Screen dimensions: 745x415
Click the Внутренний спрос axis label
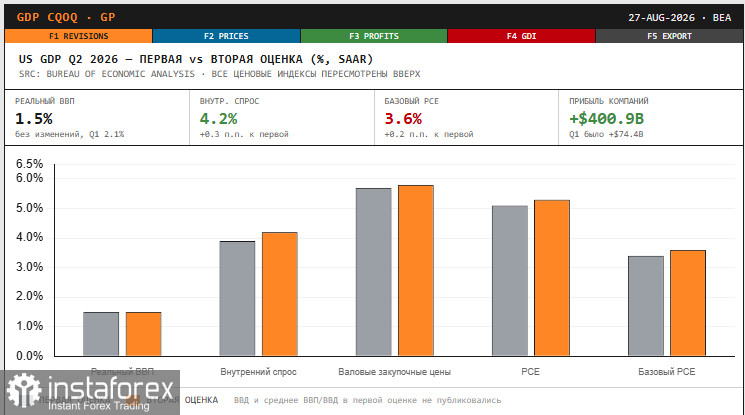[x=258, y=372]
